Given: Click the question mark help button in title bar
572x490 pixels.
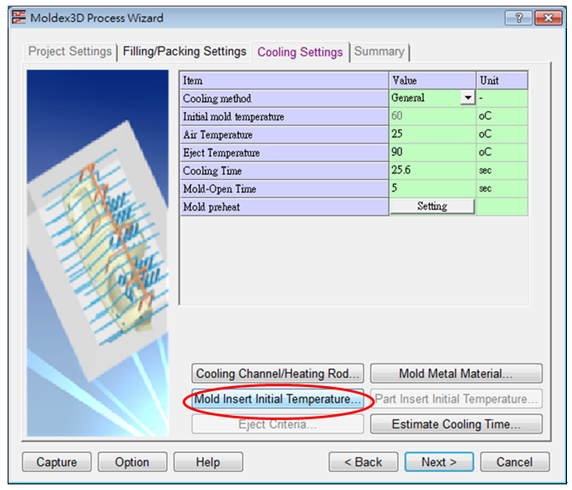Looking at the screenshot, I should pos(518,18).
